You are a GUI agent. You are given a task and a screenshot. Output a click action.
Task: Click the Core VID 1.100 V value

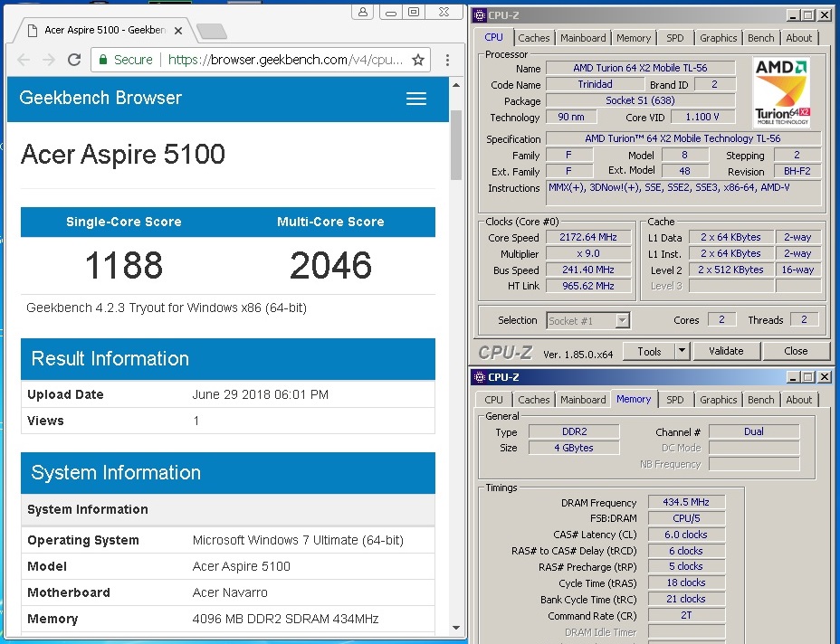[x=702, y=117]
